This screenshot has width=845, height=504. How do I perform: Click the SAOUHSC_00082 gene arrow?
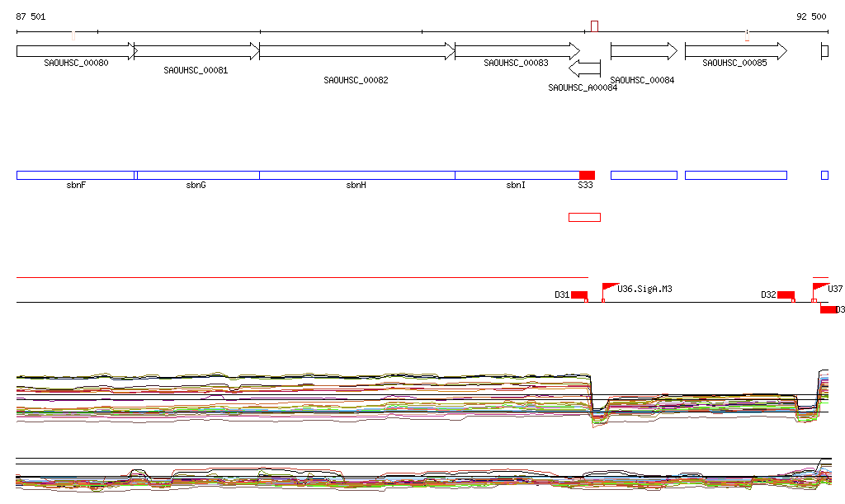click(x=356, y=51)
